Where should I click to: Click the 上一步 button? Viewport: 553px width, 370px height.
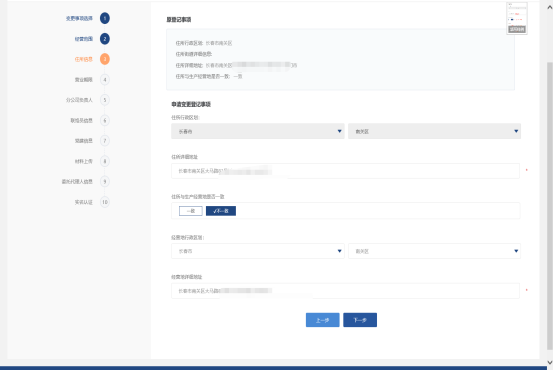coord(323,320)
